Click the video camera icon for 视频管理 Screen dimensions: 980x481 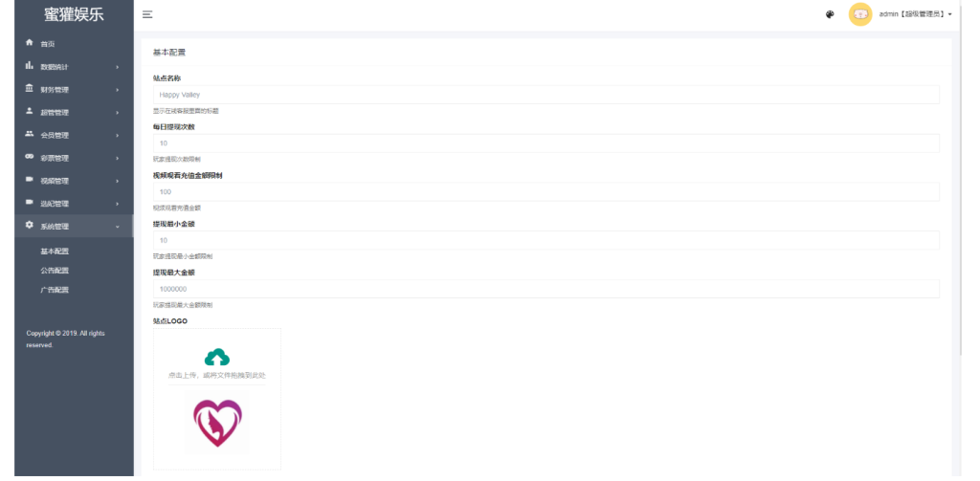[x=29, y=180]
